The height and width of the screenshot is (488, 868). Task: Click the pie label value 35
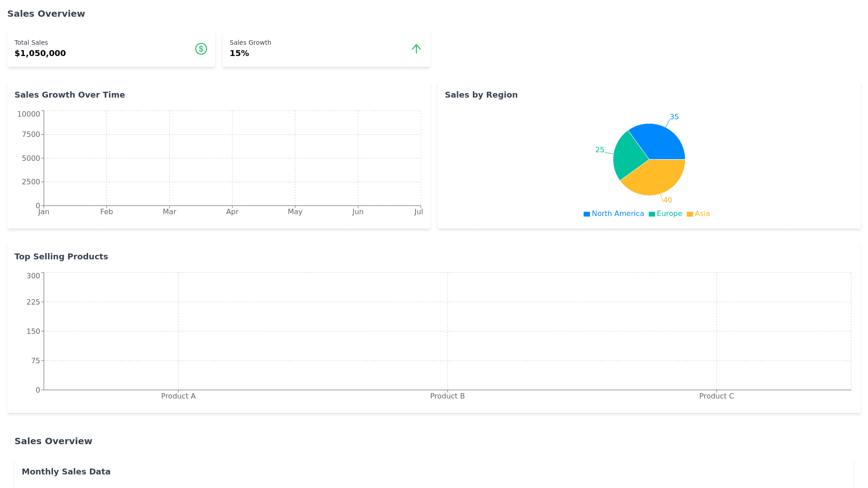click(674, 117)
